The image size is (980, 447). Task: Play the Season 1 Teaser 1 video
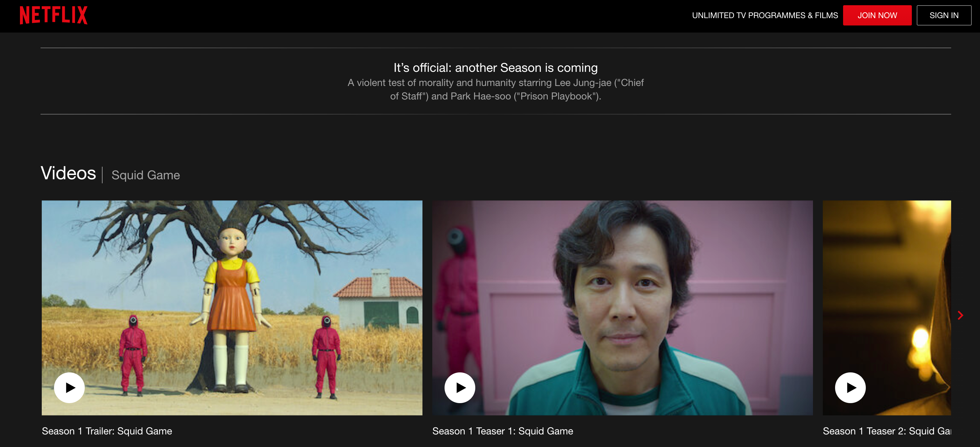pos(460,387)
